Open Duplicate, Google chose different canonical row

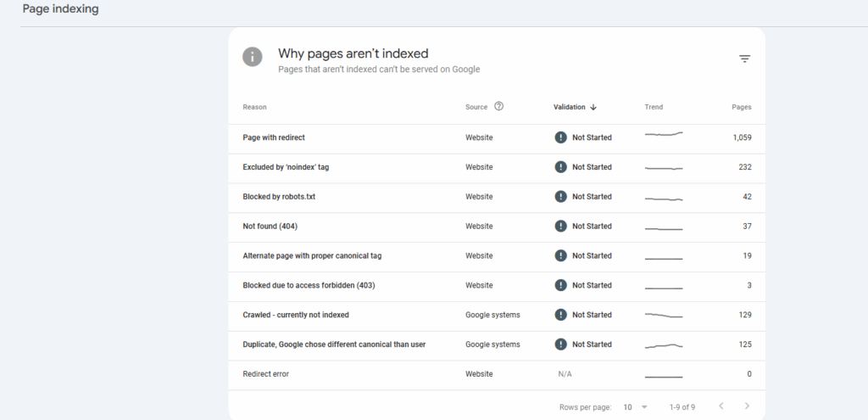pyautogui.click(x=334, y=344)
